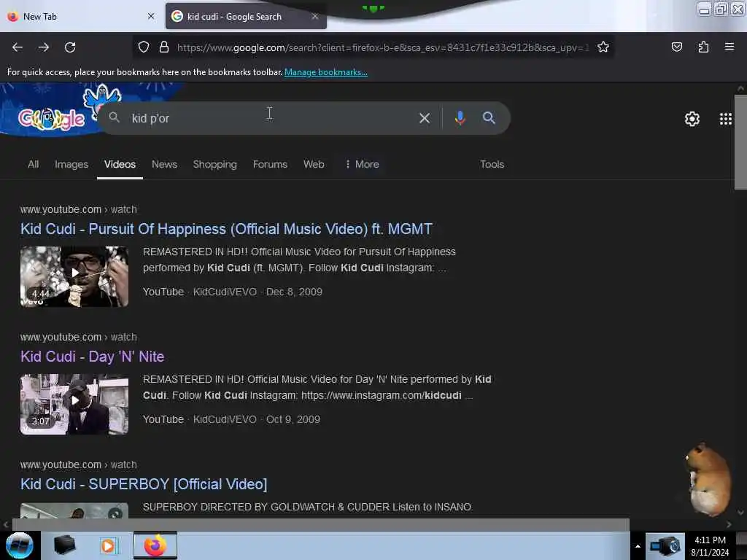The height and width of the screenshot is (560, 747).
Task: Open black box app in taskbar
Action: tap(64, 545)
